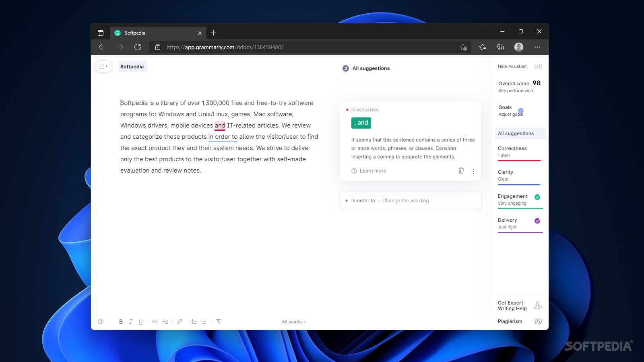This screenshot has height=362, width=644.
Task: Toggle italic formatting
Action: tap(131, 322)
